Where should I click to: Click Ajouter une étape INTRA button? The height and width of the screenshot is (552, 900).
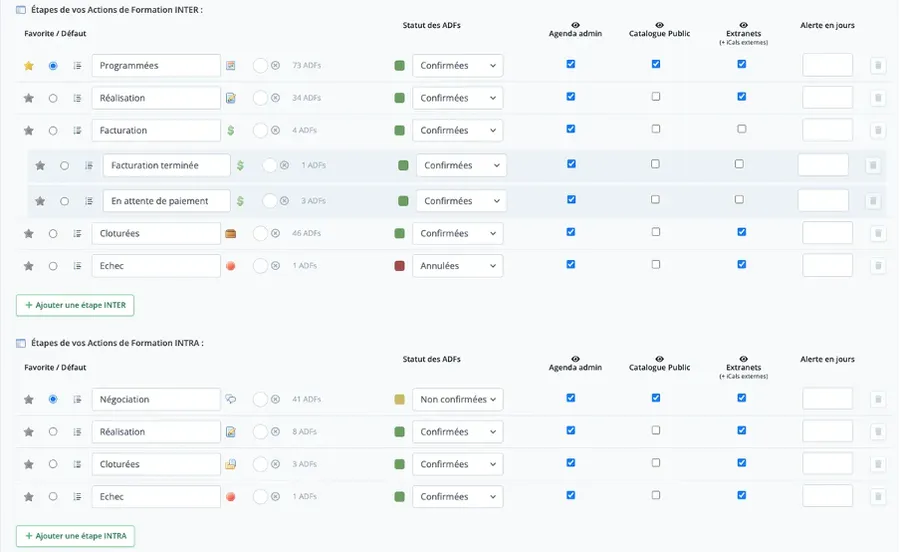[x=75, y=536]
